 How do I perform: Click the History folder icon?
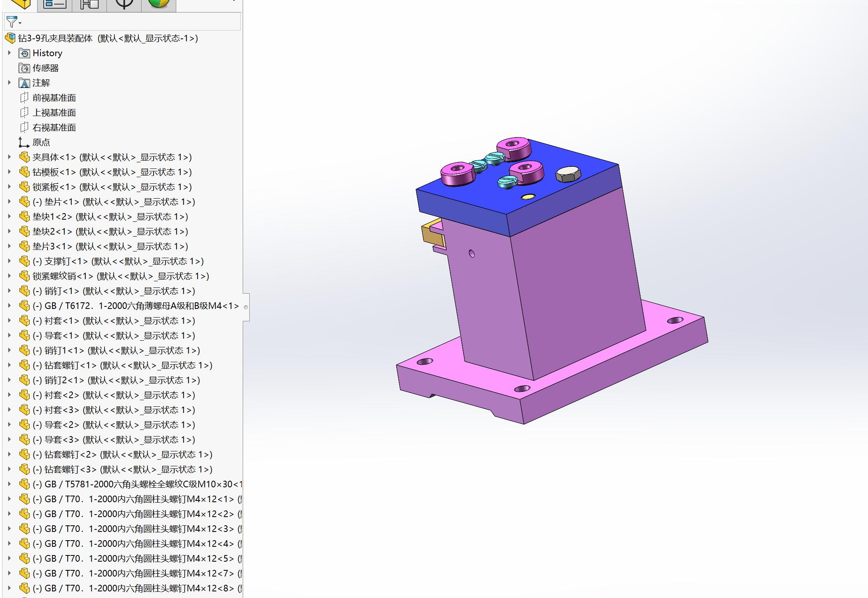tap(24, 53)
